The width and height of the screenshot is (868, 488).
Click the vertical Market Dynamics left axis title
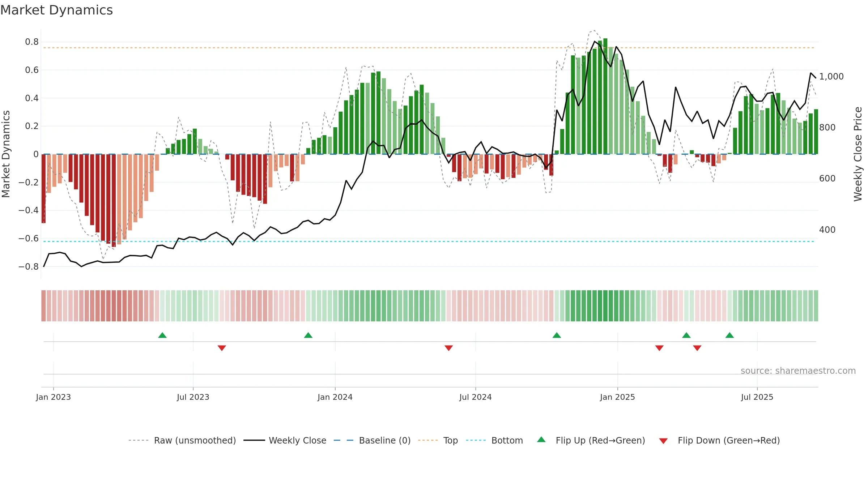pos(6,154)
